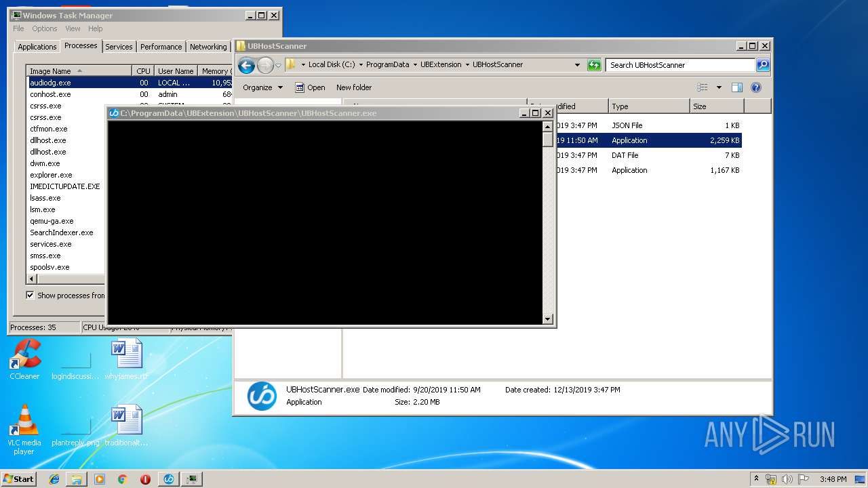Click the folder icon in the address bar
Screen dimensions: 868x488
pyautogui.click(x=291, y=65)
